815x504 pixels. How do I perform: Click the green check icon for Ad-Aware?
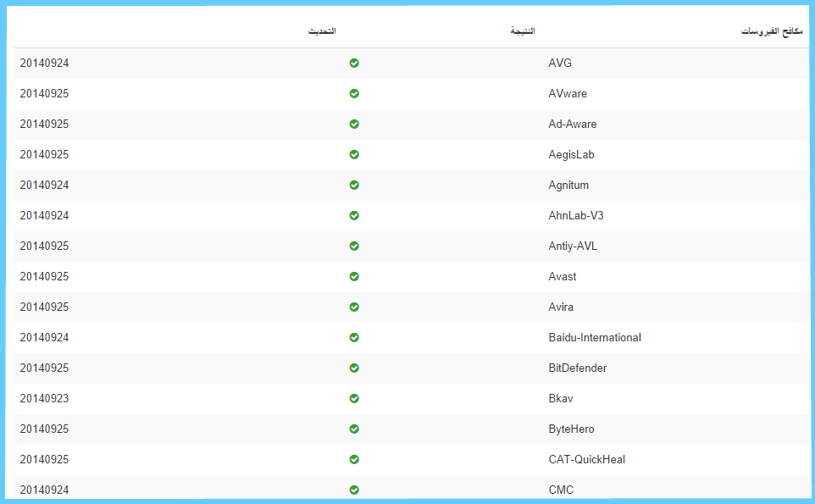pyautogui.click(x=354, y=125)
